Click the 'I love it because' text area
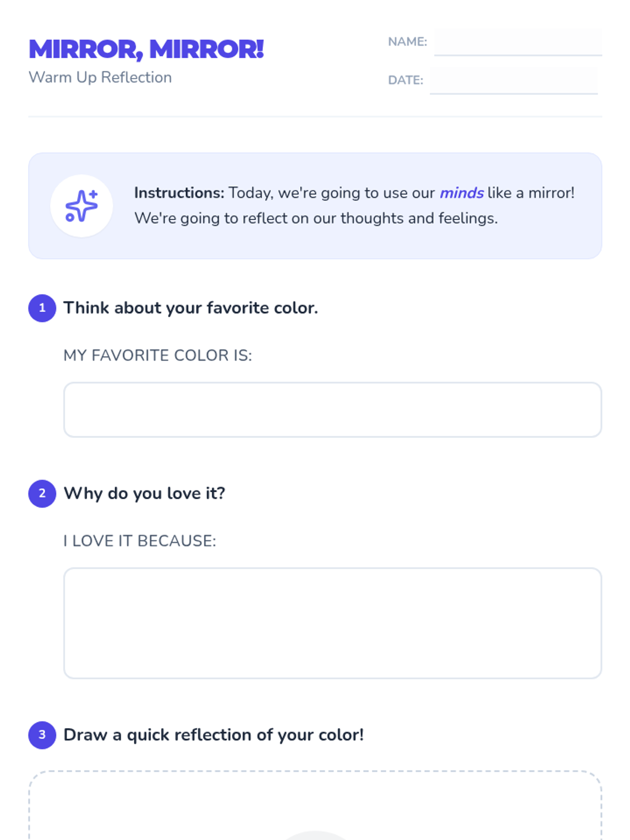The image size is (630, 840). (x=332, y=623)
